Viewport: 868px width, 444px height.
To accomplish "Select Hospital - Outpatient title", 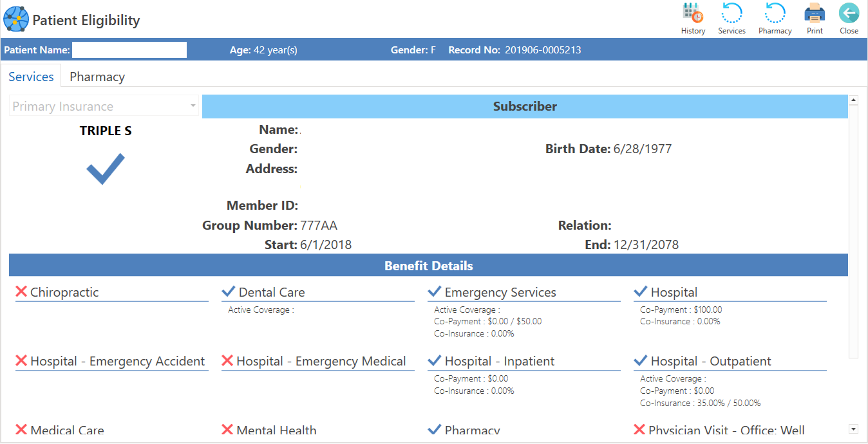I will [711, 361].
